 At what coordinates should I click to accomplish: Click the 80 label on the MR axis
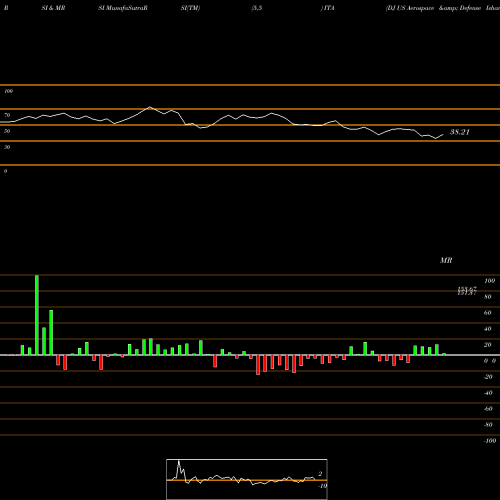tap(488, 297)
